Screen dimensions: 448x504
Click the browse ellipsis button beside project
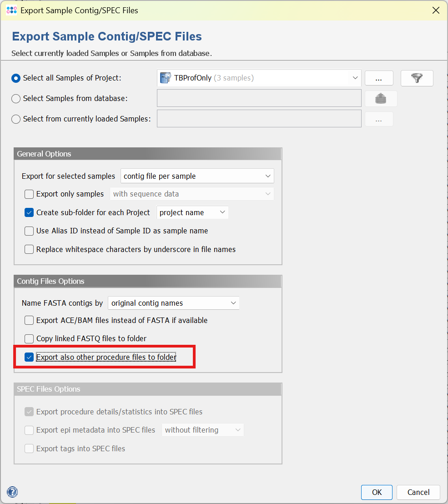(x=379, y=78)
